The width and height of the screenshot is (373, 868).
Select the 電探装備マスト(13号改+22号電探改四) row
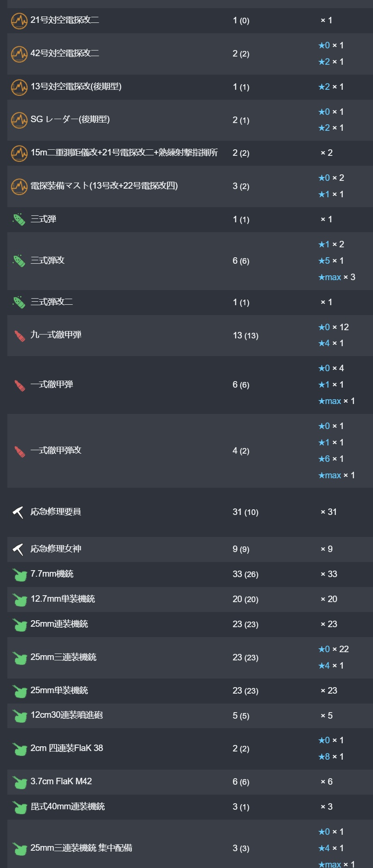tap(190, 186)
